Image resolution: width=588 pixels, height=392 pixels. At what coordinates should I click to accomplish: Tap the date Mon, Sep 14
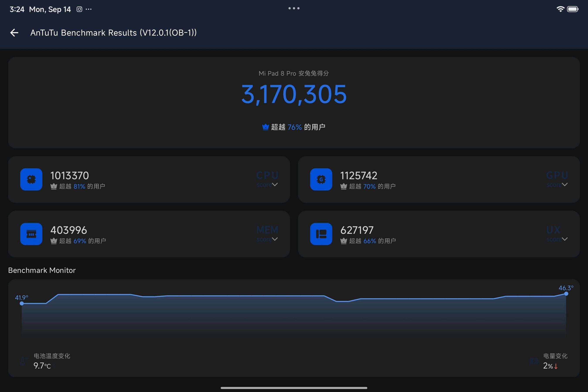tap(50, 9)
